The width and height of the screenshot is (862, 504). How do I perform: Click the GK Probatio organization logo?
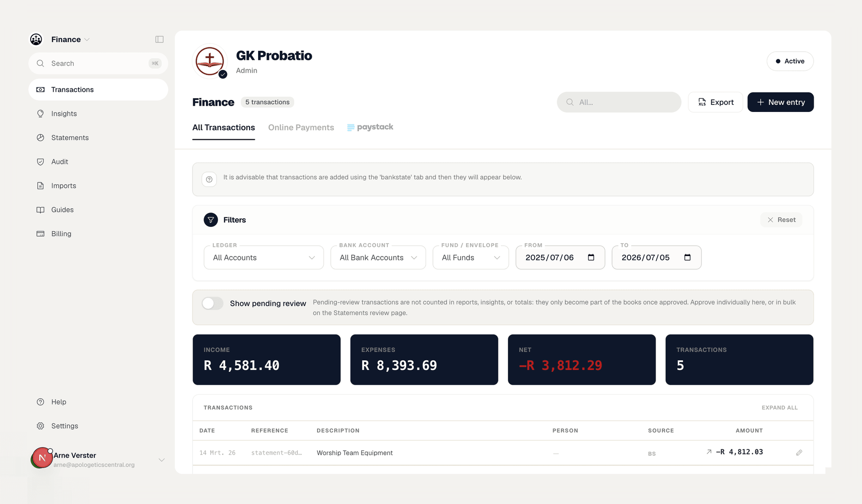coord(209,61)
